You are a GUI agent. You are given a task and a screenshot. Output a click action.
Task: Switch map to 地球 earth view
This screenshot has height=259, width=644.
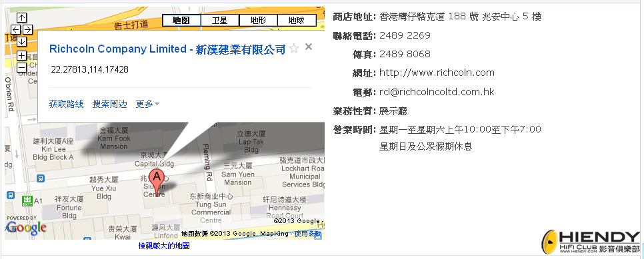(x=297, y=20)
